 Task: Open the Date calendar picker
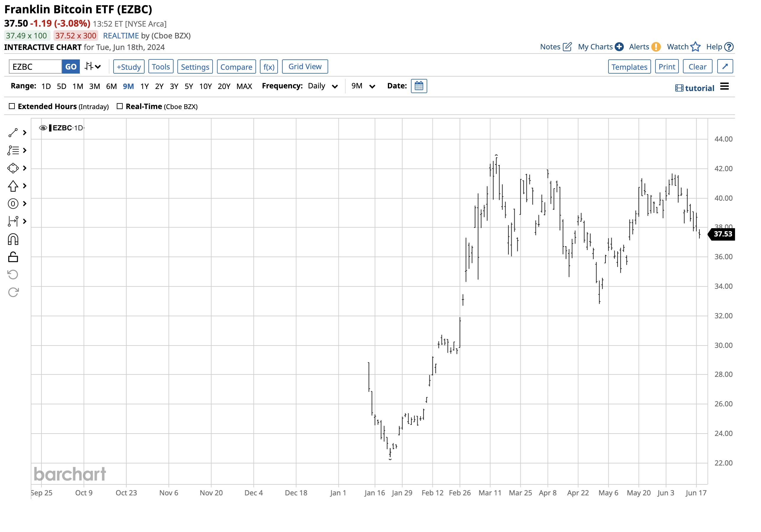[x=419, y=86]
